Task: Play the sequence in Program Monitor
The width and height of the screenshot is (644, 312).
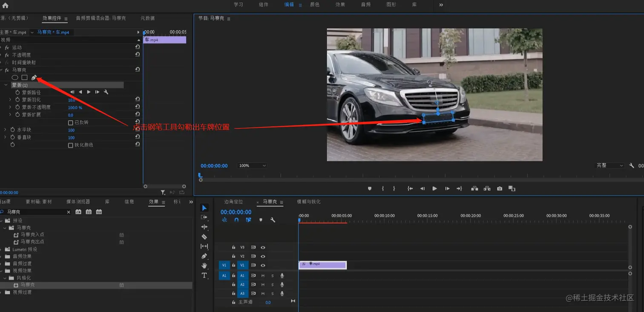Action: tap(434, 188)
